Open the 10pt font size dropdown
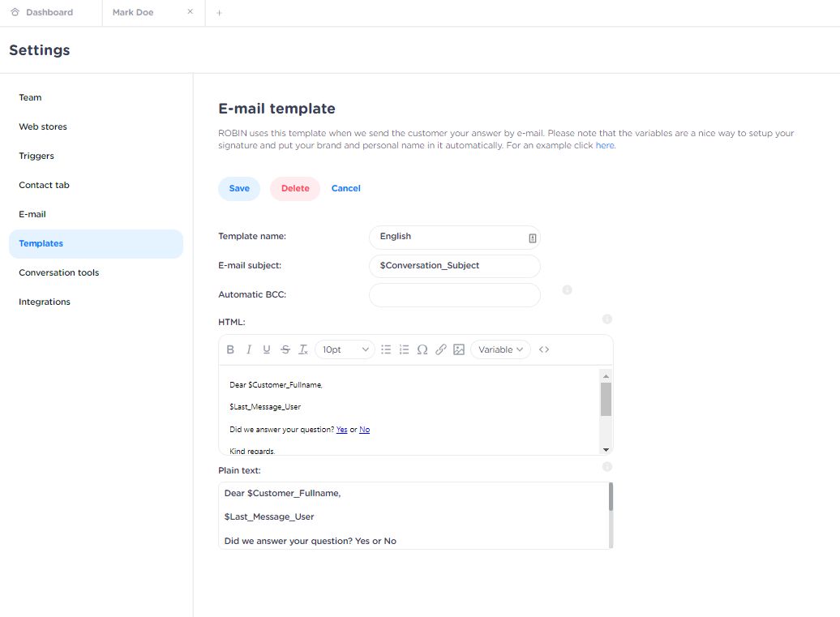 point(345,349)
